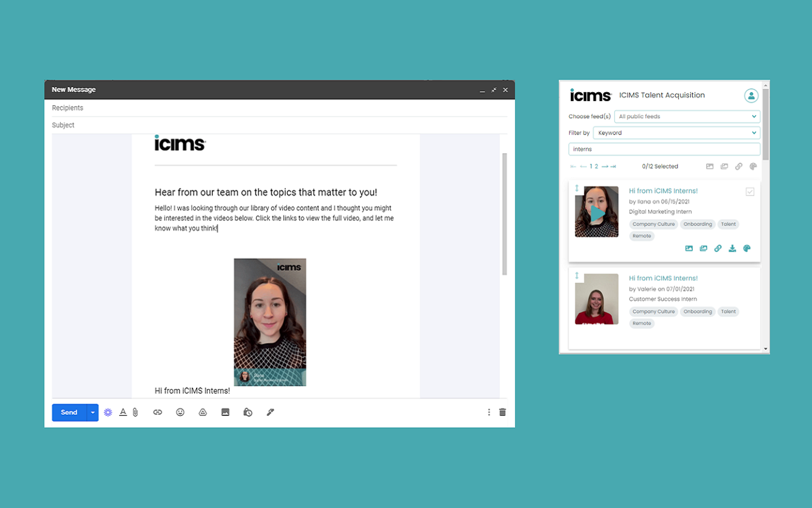Select the Ilana video checkbox
This screenshot has width=812, height=508.
point(750,192)
